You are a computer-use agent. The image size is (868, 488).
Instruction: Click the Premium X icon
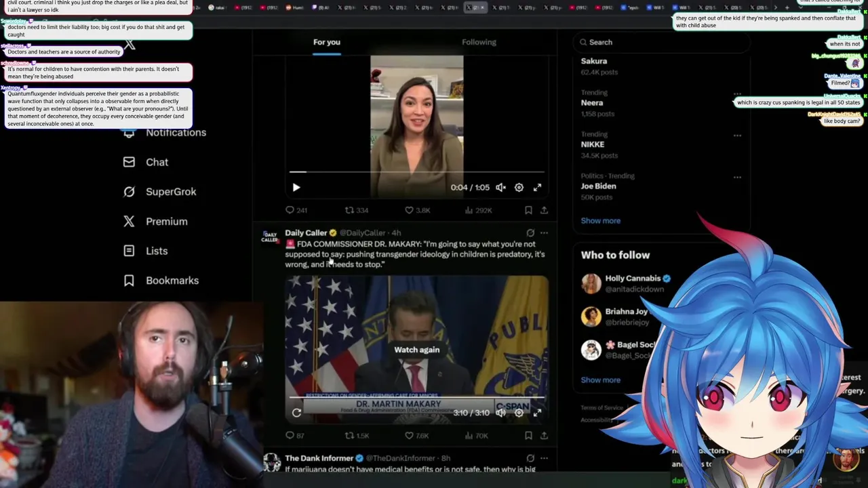click(129, 222)
